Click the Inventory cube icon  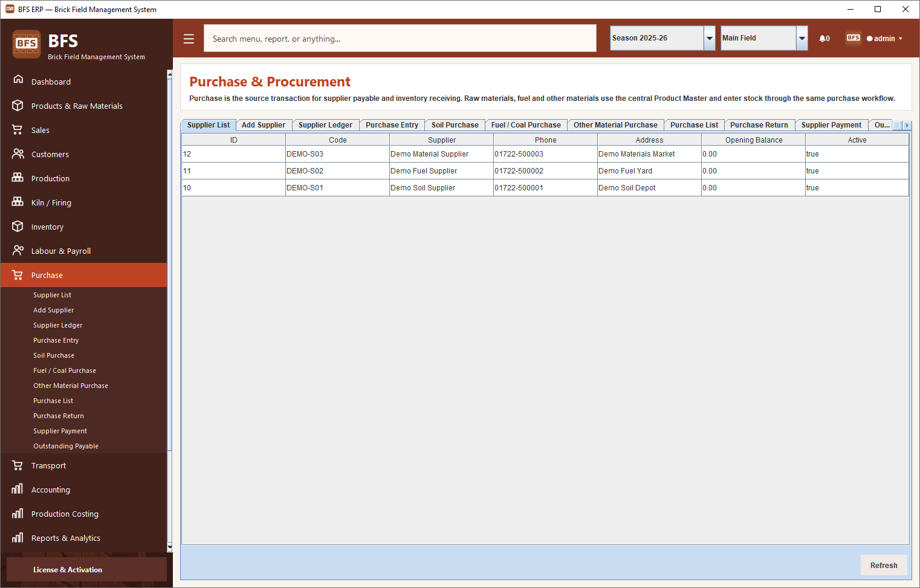[x=18, y=226]
